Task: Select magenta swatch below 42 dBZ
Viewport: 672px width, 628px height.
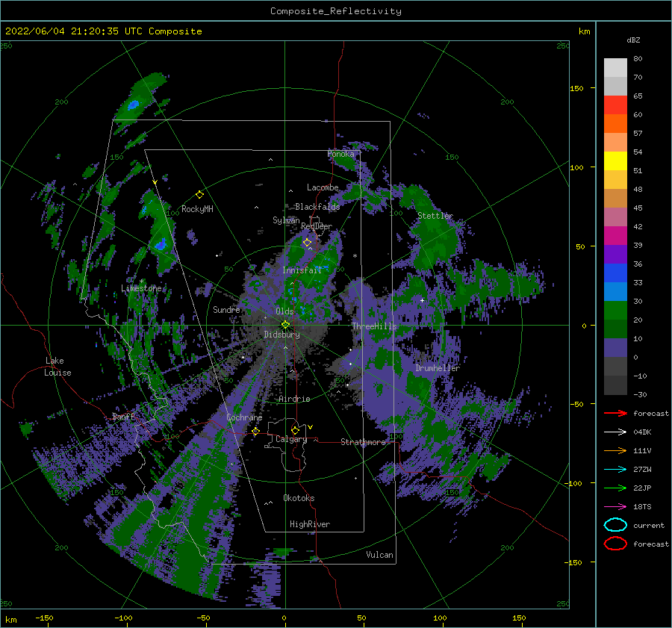Action: (615, 235)
